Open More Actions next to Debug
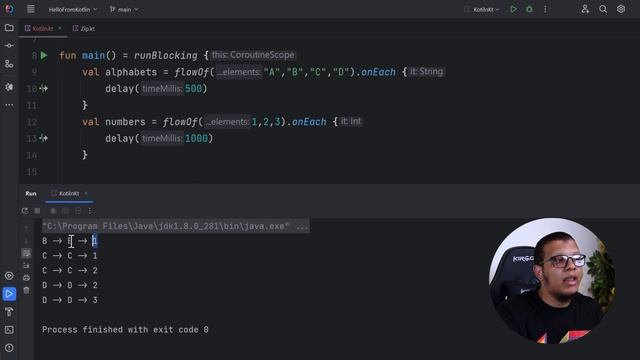The image size is (640, 360). pyautogui.click(x=545, y=9)
